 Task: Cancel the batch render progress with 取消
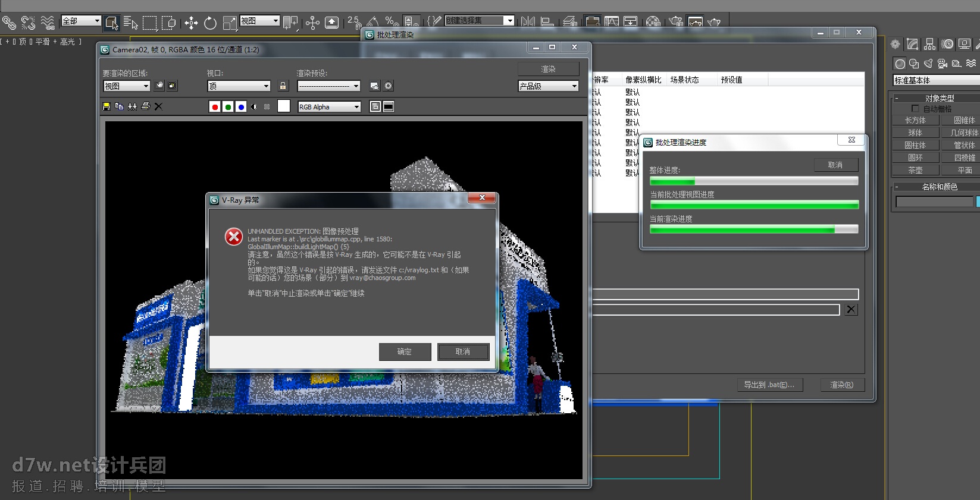click(x=836, y=165)
